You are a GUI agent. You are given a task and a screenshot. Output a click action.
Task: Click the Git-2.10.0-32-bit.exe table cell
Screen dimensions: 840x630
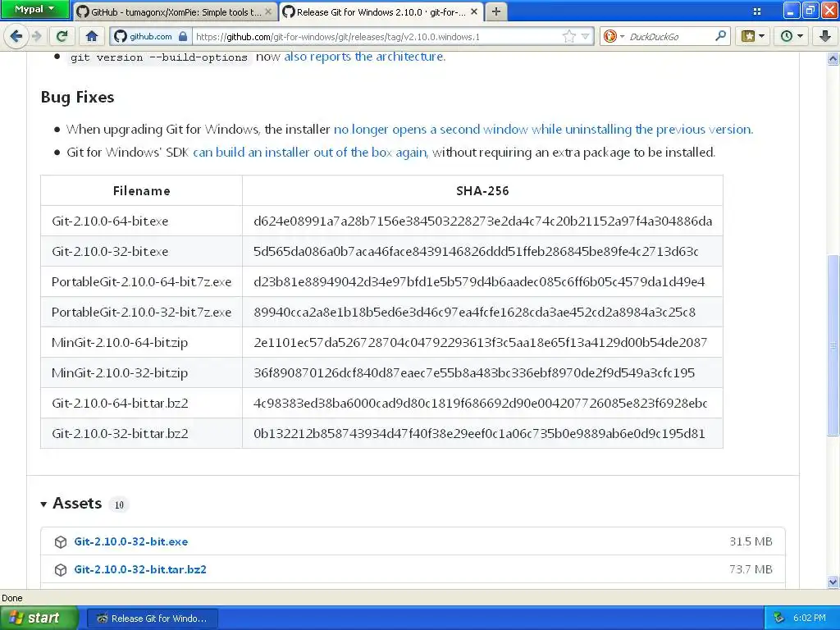[x=141, y=251]
